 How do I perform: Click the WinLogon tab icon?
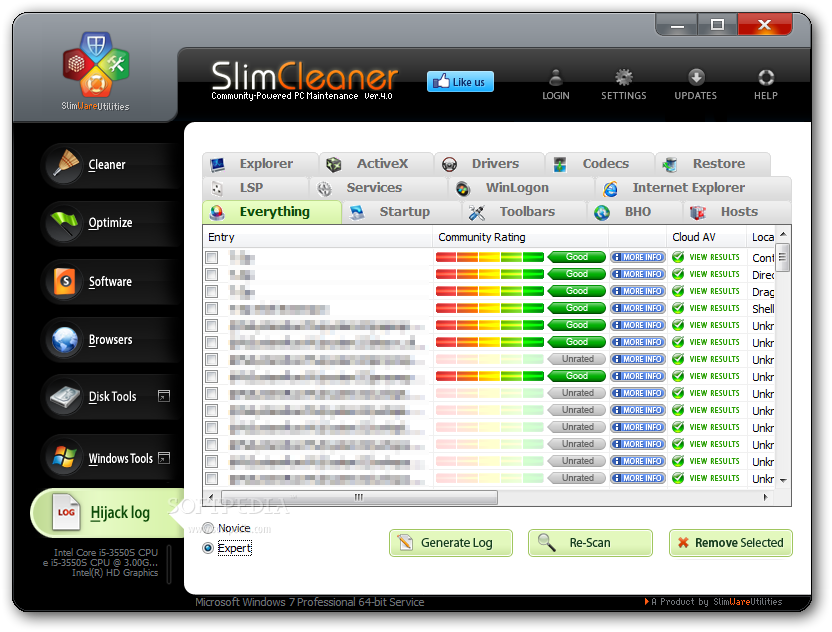(x=463, y=188)
